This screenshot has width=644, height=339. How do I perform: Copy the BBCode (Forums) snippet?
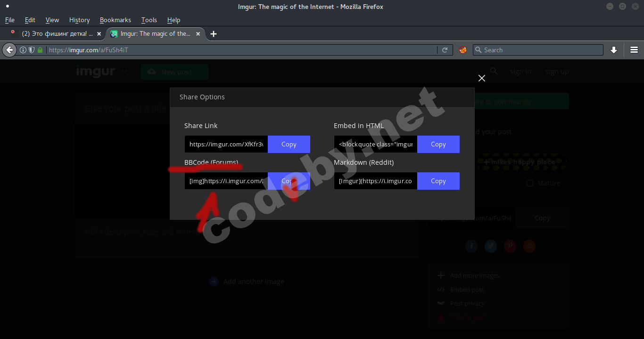289,181
